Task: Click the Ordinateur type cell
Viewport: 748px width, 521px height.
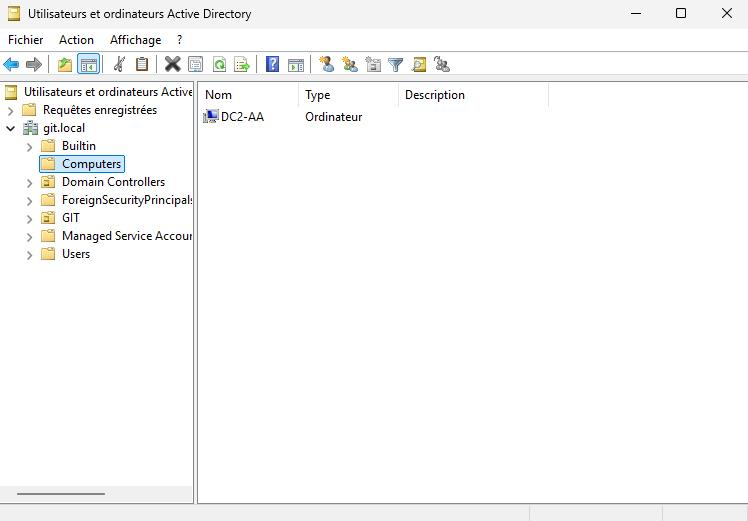Action: [333, 116]
